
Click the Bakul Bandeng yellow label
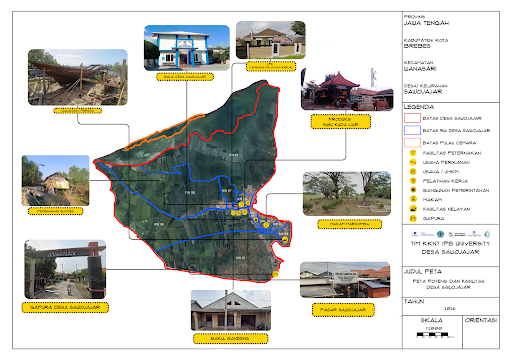pos(231,339)
